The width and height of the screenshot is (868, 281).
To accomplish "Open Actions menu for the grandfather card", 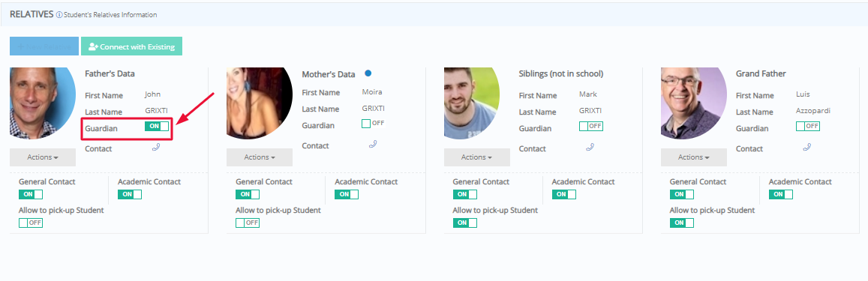I will pyautogui.click(x=694, y=157).
